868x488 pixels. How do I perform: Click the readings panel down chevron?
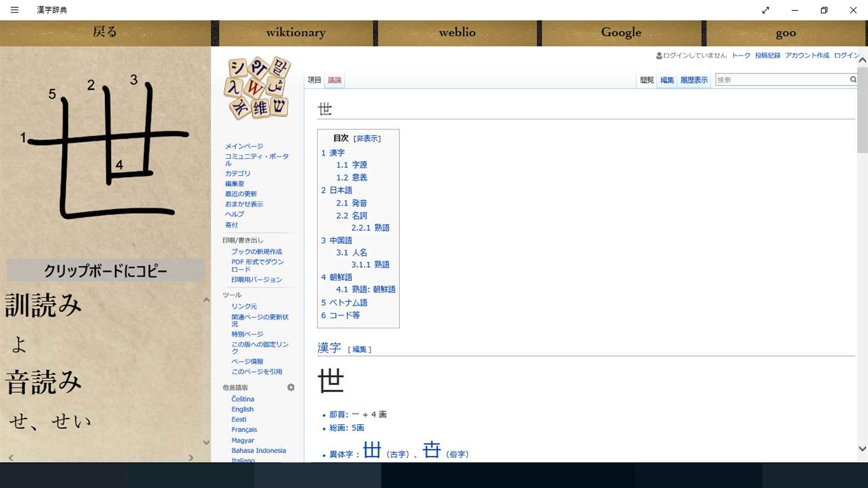tap(206, 442)
